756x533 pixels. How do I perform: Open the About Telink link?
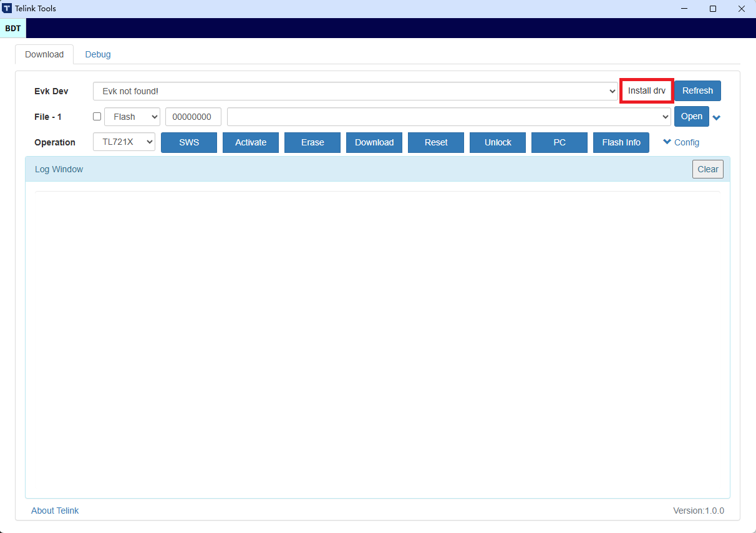[x=55, y=511]
